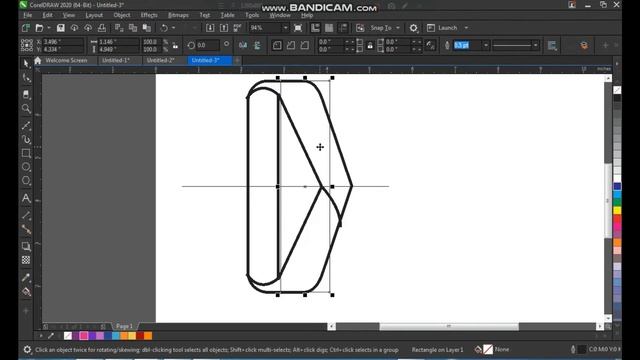Open the line style dropdown
The width and height of the screenshot is (640, 360).
click(536, 45)
